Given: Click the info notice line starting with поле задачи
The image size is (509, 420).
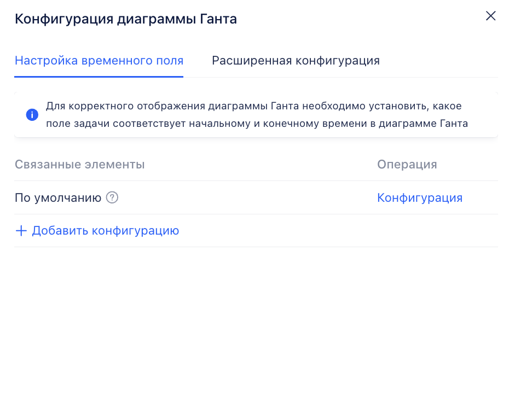Looking at the screenshot, I should tap(257, 124).
